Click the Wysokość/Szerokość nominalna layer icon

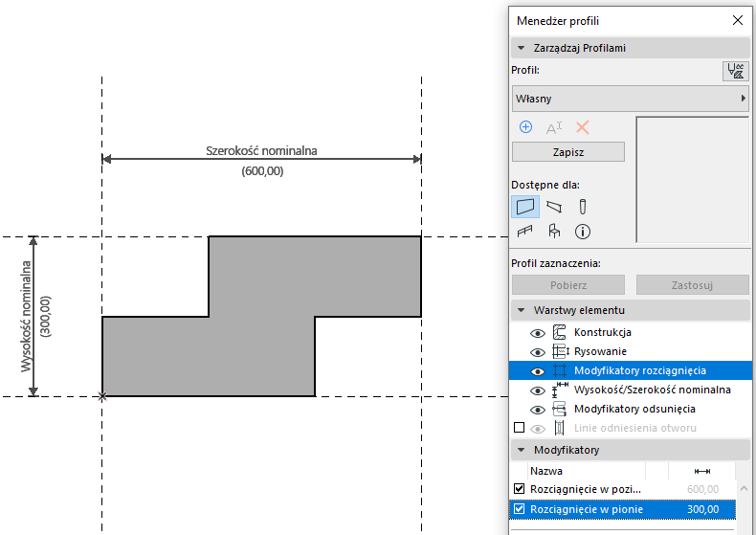(x=560, y=390)
